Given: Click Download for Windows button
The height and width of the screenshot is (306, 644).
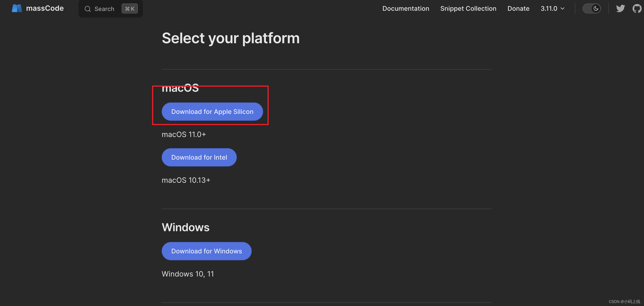Looking at the screenshot, I should point(207,251).
